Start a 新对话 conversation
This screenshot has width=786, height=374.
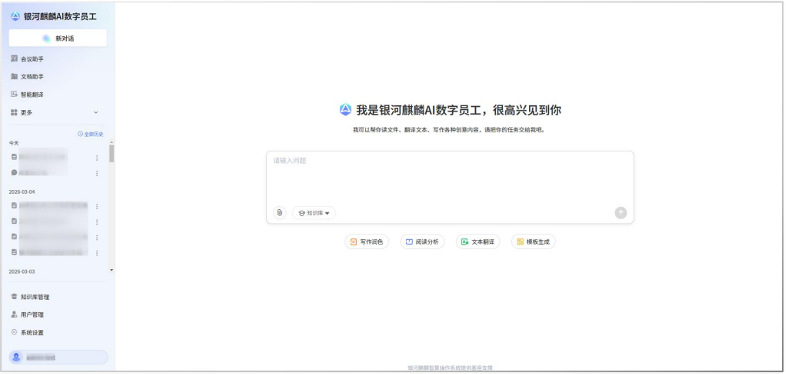(x=58, y=38)
